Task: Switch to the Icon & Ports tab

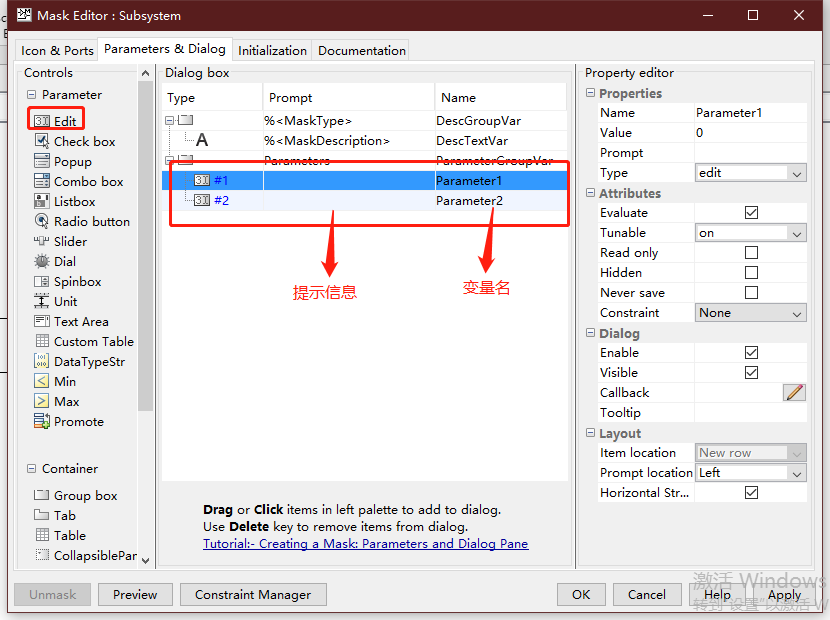Action: [x=57, y=50]
